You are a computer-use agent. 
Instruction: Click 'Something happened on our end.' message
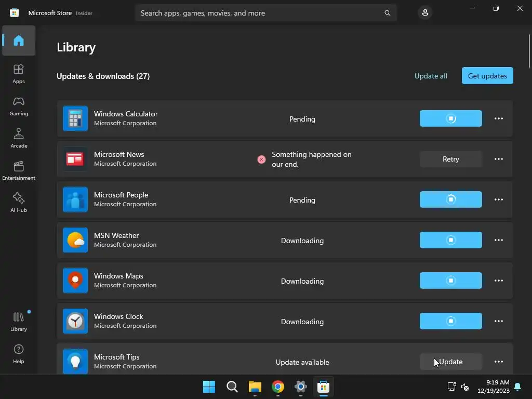(x=312, y=159)
